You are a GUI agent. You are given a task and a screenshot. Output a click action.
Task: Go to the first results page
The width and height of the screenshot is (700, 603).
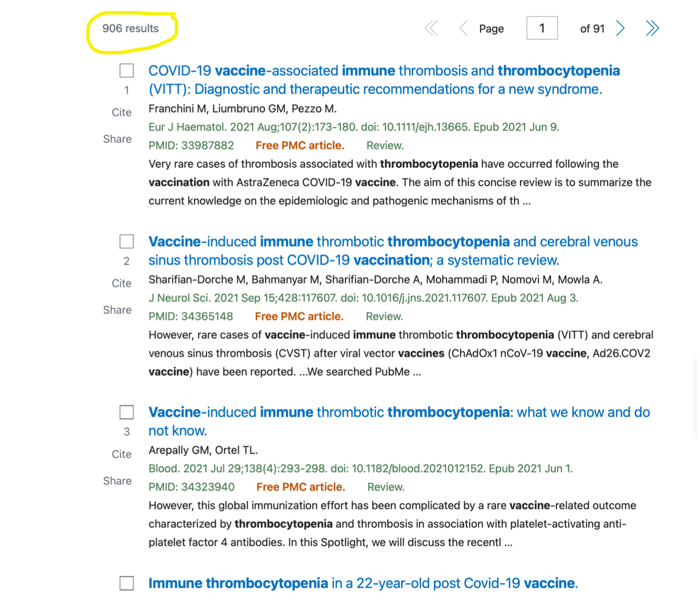(x=431, y=29)
